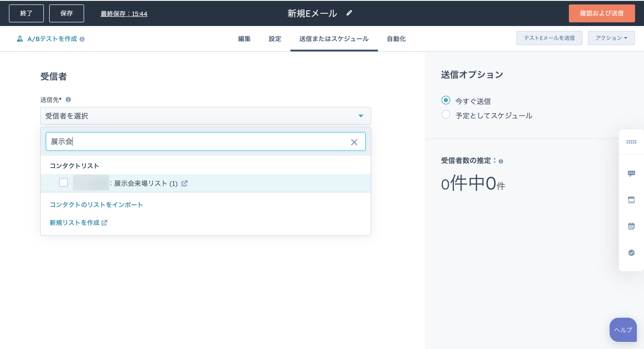The height and width of the screenshot is (349, 644).
Task: Open the window panel sidebar icon
Action: coord(631,200)
